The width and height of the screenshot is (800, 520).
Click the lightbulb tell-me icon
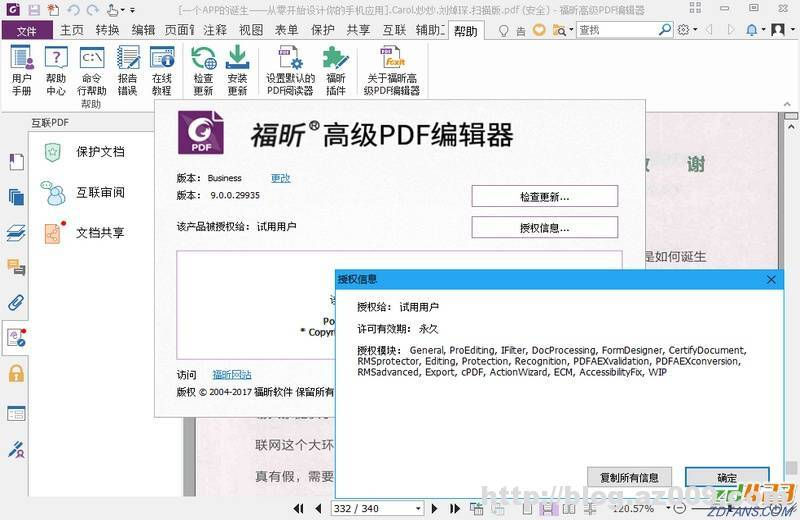coord(504,31)
